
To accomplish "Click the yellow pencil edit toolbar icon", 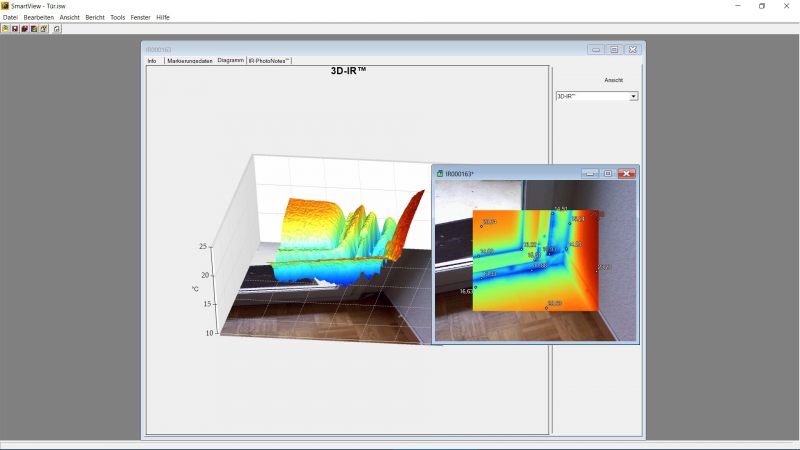I will coord(44,29).
